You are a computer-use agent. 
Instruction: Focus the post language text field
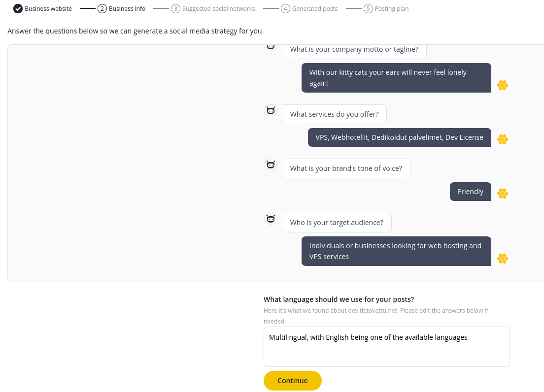(386, 347)
